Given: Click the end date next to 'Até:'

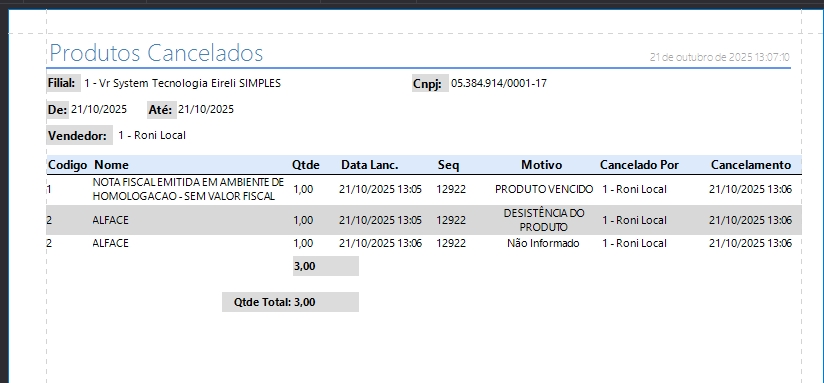Looking at the screenshot, I should (x=206, y=109).
